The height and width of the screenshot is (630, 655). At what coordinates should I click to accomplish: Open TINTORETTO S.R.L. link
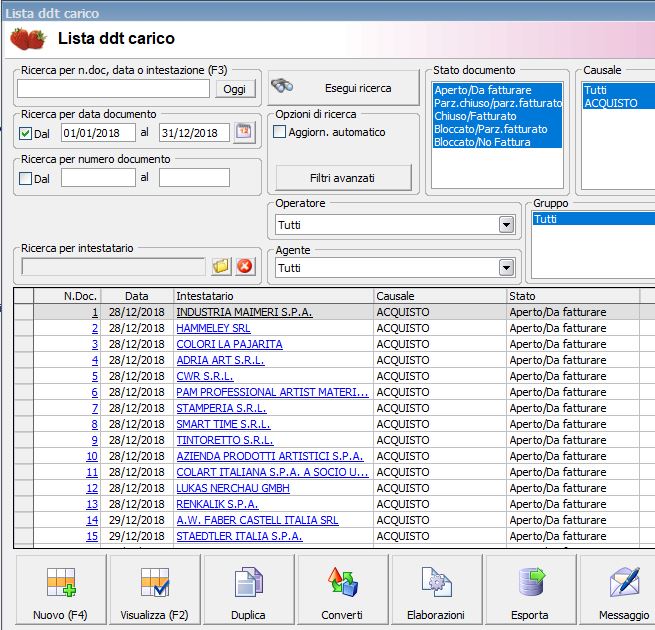(x=225, y=440)
